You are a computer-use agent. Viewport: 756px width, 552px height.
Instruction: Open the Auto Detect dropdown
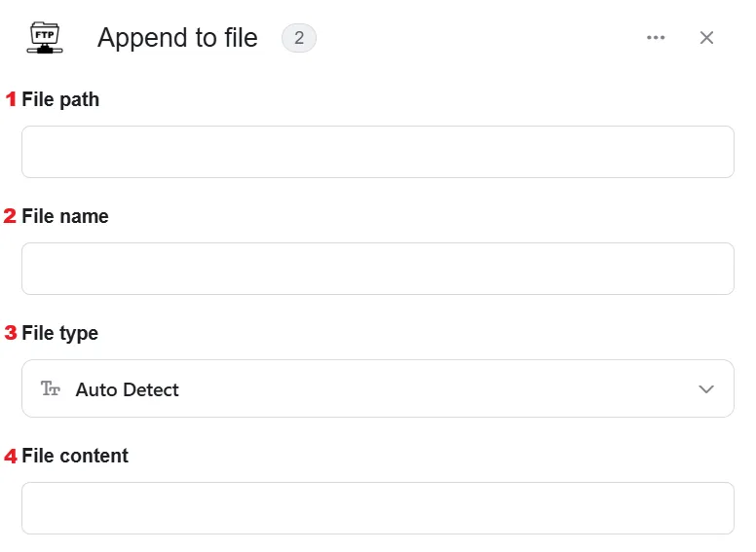pyautogui.click(x=378, y=388)
